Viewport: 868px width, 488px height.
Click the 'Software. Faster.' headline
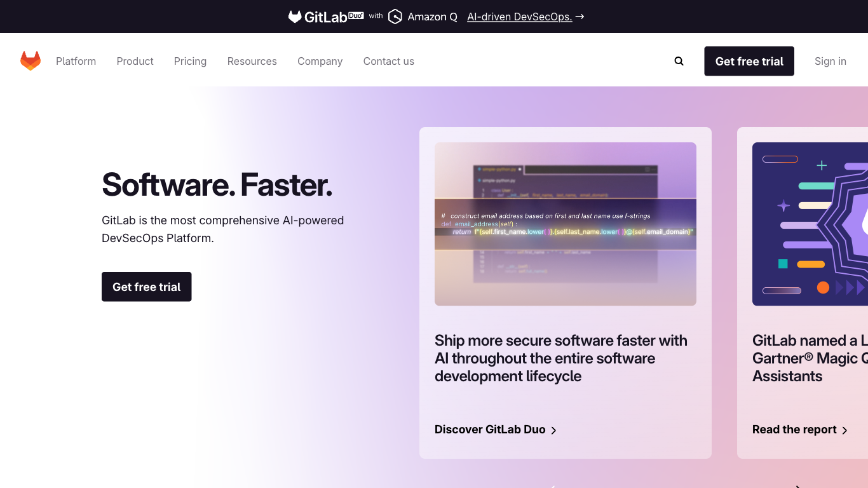point(217,184)
